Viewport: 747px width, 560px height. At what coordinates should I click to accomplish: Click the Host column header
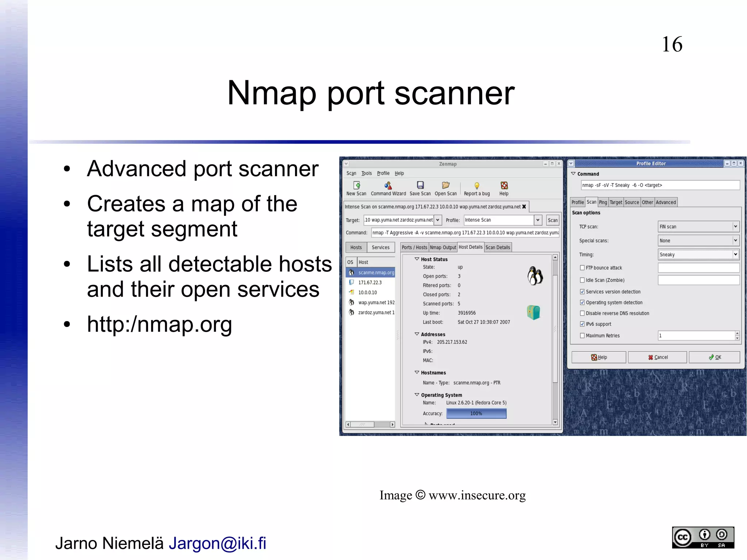tap(376, 262)
